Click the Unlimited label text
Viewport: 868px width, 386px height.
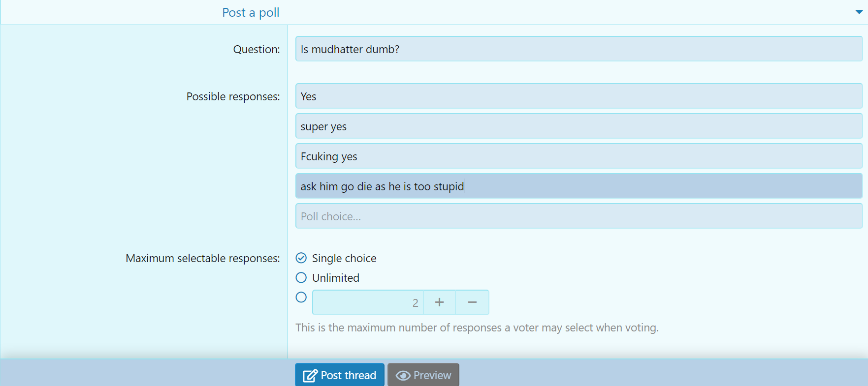click(336, 278)
